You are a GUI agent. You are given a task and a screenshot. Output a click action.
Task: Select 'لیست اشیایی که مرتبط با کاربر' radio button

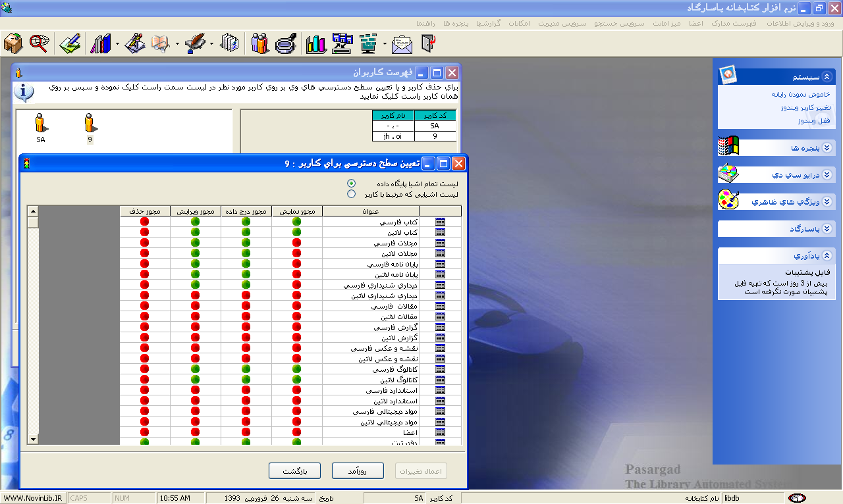(x=351, y=194)
